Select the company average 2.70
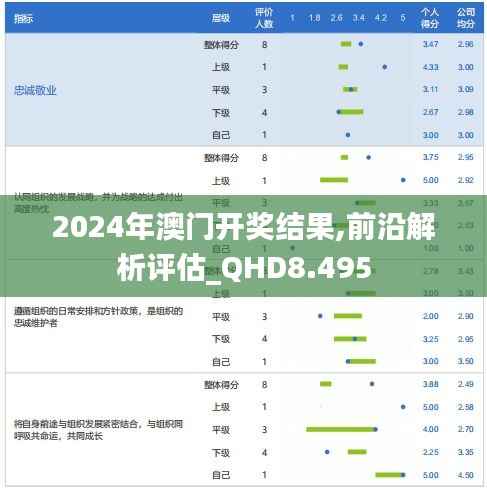 pos(465,429)
